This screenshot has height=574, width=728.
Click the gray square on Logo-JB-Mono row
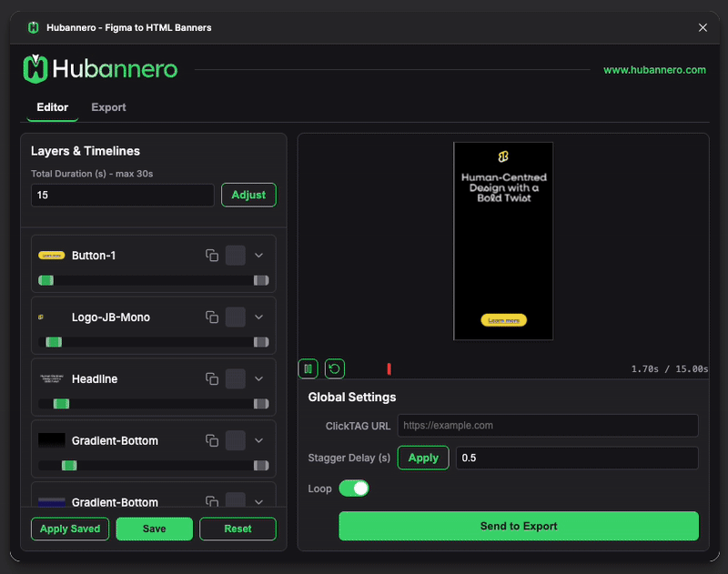[236, 317]
